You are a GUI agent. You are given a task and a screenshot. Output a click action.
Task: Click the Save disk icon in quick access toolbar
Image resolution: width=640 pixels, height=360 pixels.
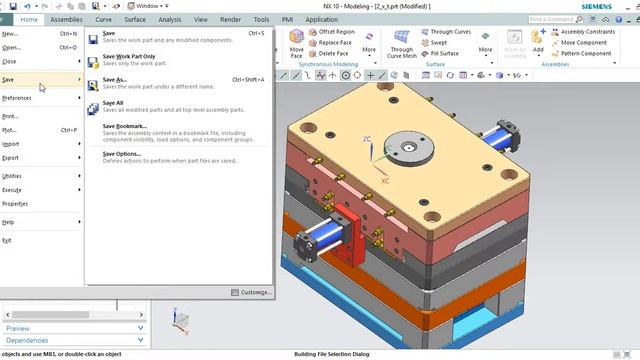pyautogui.click(x=13, y=6)
